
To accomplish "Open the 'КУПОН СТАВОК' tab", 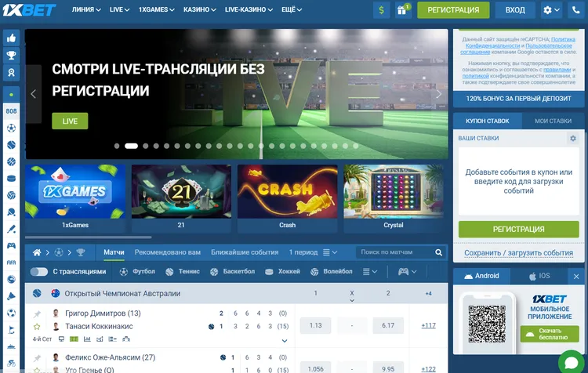I will pyautogui.click(x=487, y=121).
